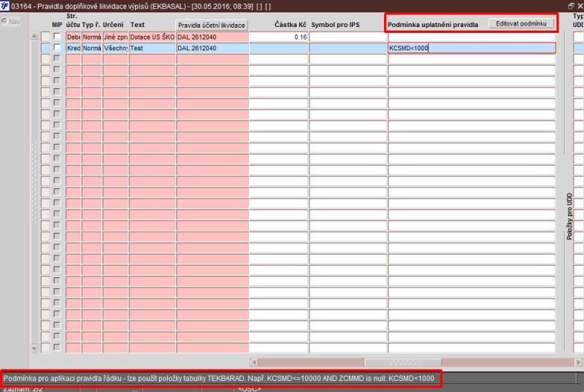This screenshot has width=584, height=392.
Task: Click the row selector of the Dotace row
Action: [45, 36]
